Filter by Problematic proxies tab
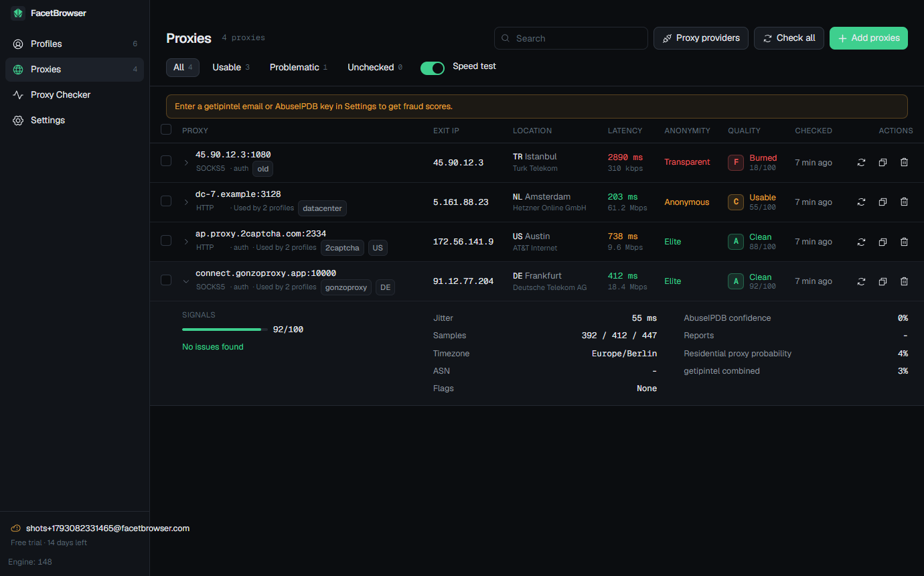 pos(299,68)
